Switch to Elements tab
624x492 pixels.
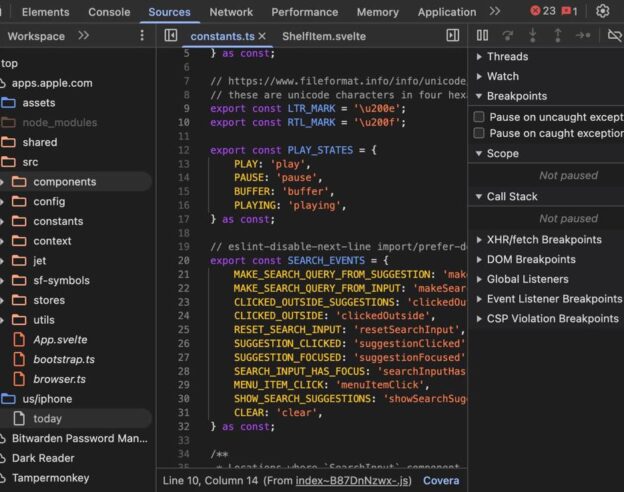click(x=45, y=12)
